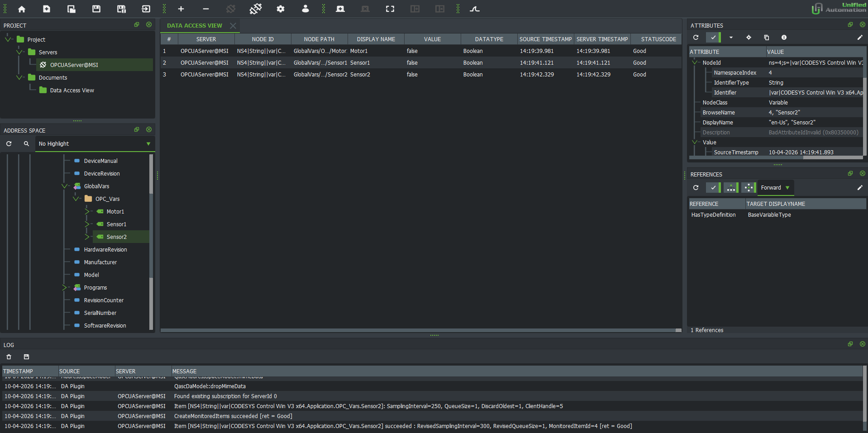Screen dimensions: 868x433
Task: Select the Data Access View tab
Action: pyautogui.click(x=195, y=26)
